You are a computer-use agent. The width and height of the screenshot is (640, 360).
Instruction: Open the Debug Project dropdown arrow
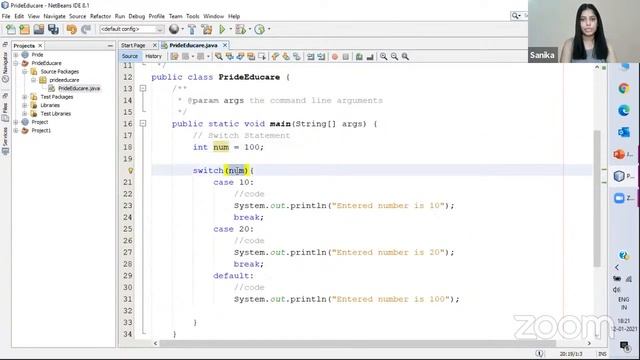point(249,29)
